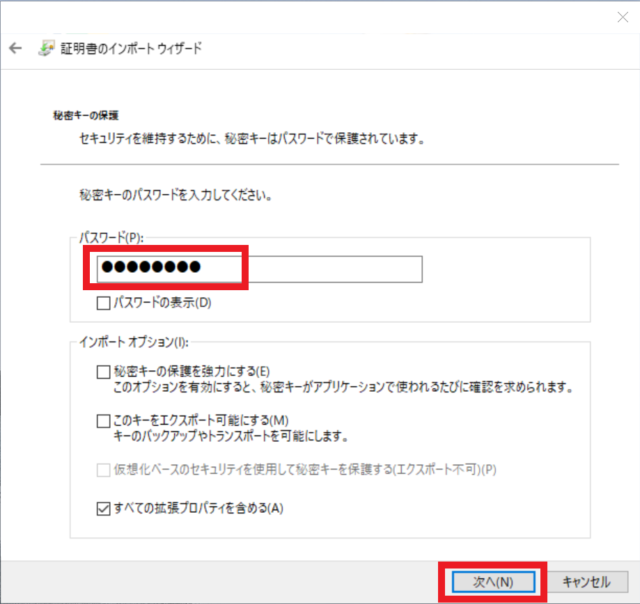
Task: Click the 証明書のインポート ウィザード title text
Action: pyautogui.click(x=131, y=49)
